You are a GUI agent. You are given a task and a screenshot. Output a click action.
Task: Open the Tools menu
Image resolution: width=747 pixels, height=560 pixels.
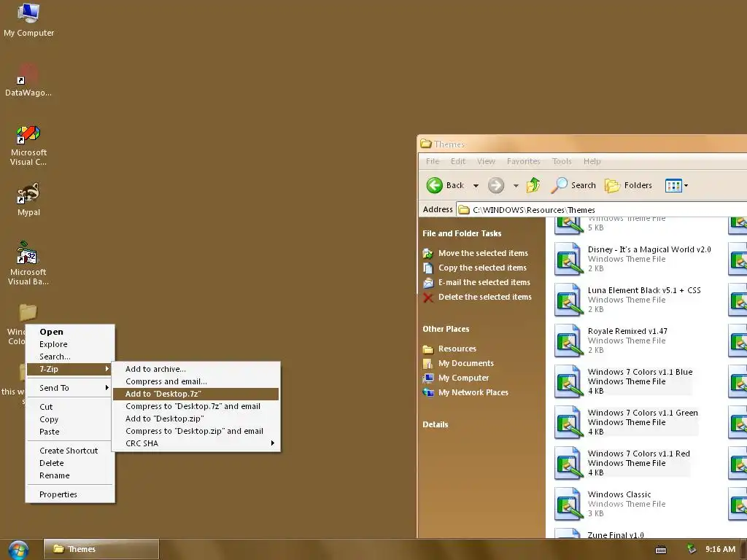[x=562, y=161]
